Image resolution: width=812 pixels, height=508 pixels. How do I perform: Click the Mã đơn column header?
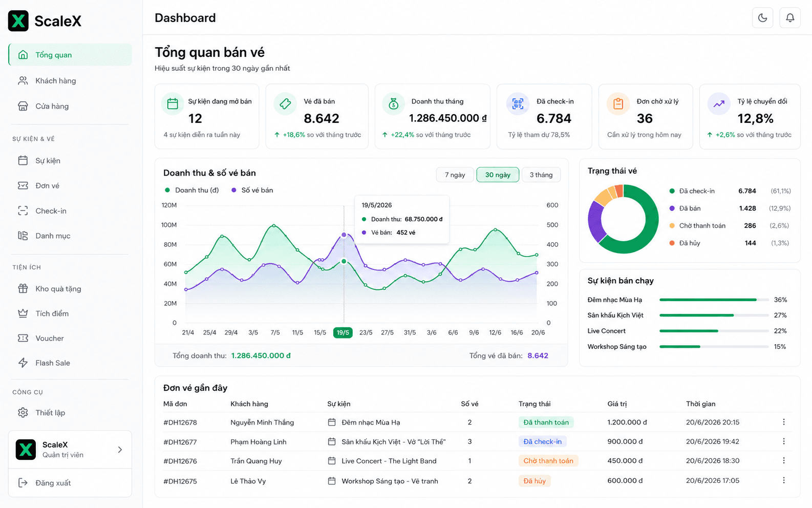pyautogui.click(x=175, y=404)
